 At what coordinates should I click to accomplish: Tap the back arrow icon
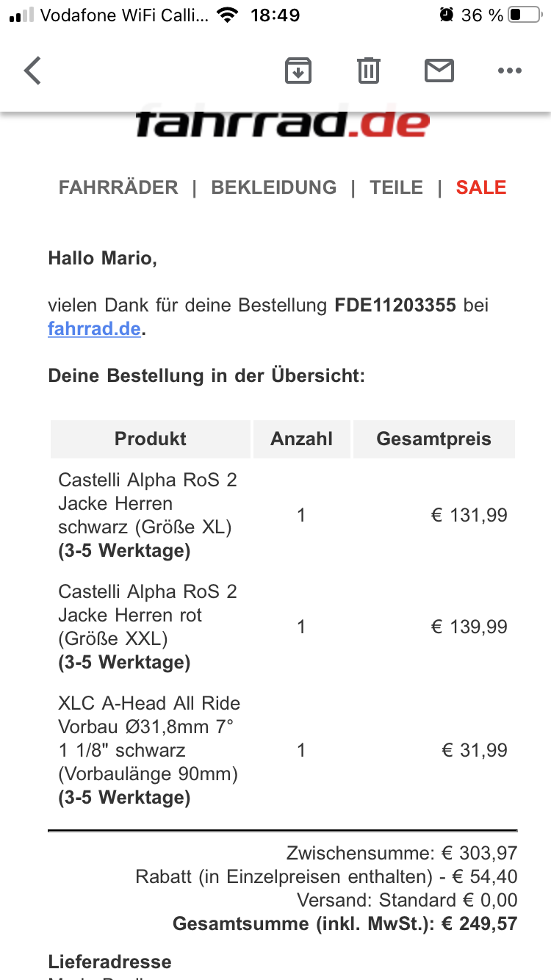coord(33,71)
